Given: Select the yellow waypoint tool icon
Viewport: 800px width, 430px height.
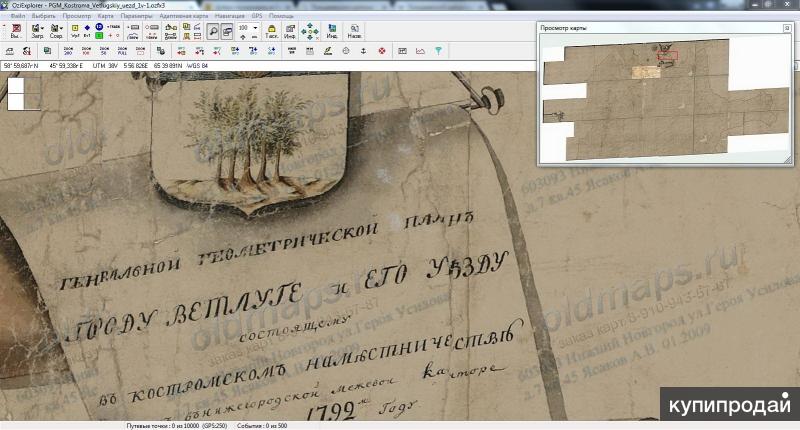Looking at the screenshot, I should [75, 28].
